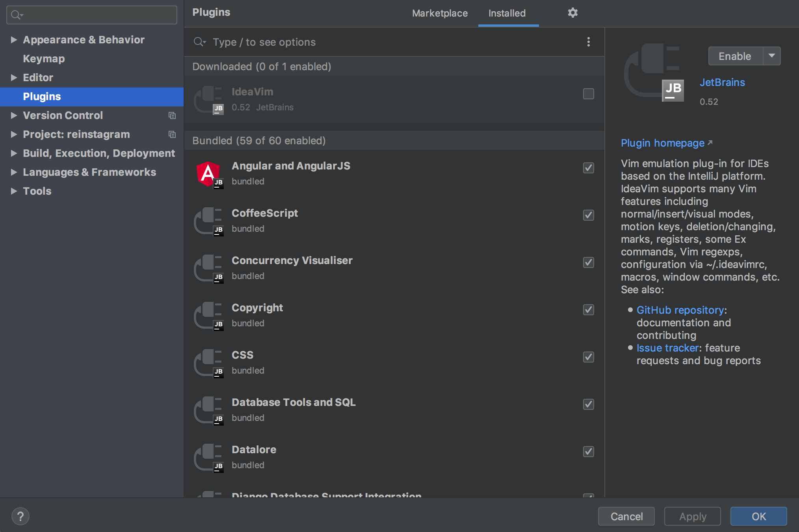Enable the IdeaVim plugin checkbox

point(588,94)
